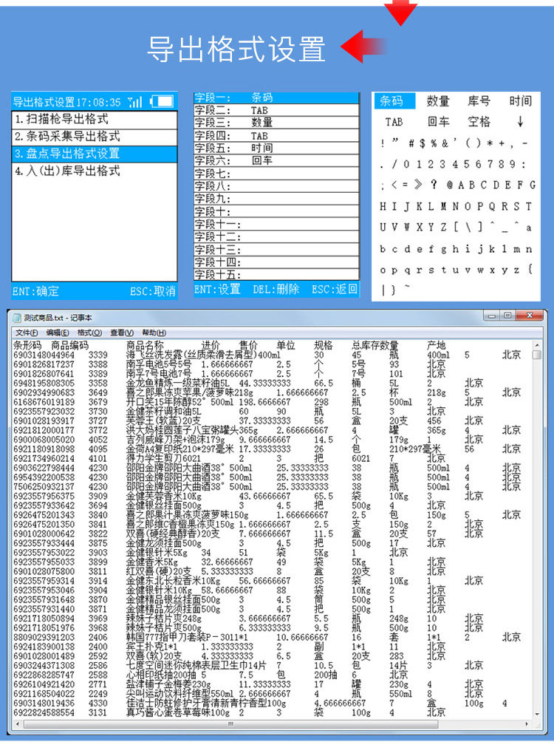Select the 字段五 时间 row
This screenshot has height=756, width=554.
pyautogui.click(x=276, y=148)
